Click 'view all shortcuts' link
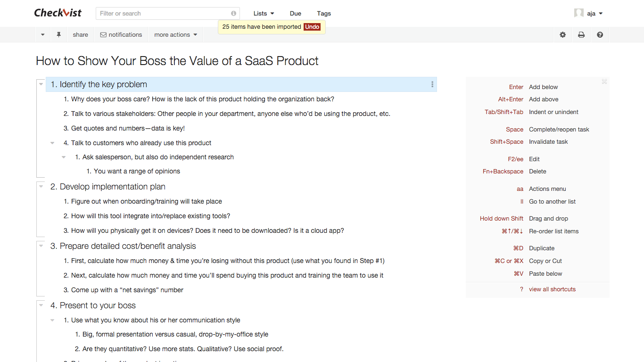The image size is (644, 362). click(x=552, y=289)
